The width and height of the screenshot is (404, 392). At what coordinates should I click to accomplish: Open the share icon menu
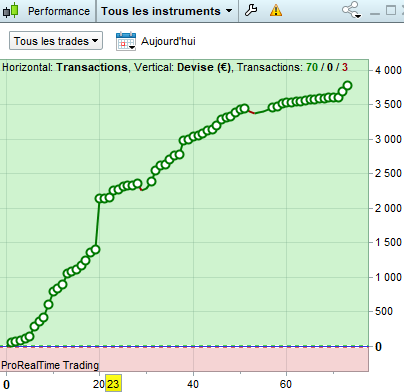(351, 10)
